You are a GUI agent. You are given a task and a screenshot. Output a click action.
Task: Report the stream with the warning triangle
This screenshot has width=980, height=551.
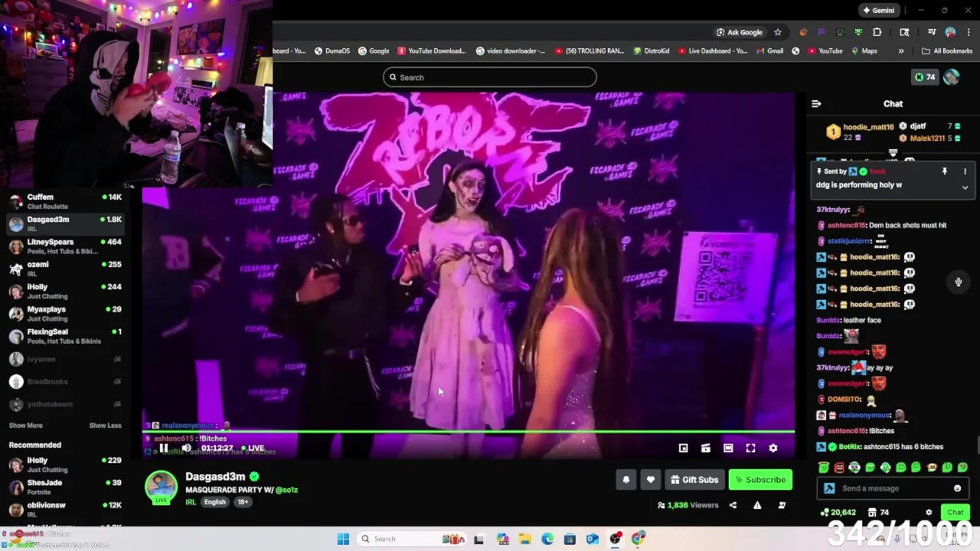coord(757,505)
